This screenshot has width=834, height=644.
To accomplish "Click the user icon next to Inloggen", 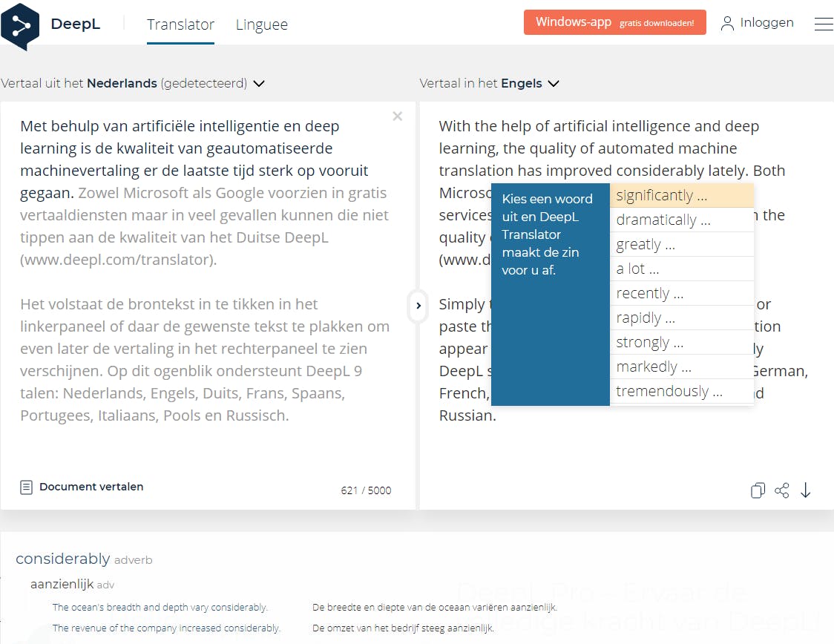I will point(727,24).
